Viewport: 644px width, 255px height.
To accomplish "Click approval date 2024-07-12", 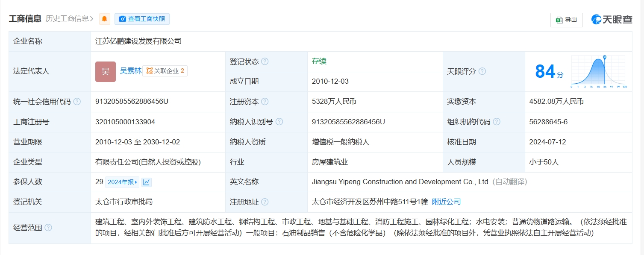I will click(x=547, y=142).
